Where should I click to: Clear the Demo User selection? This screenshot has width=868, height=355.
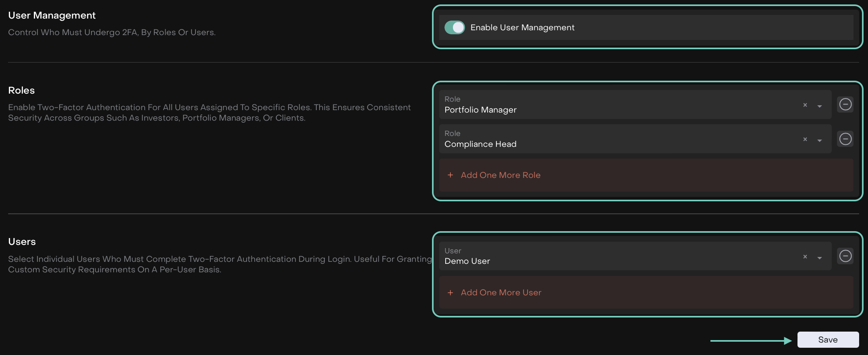[805, 257]
